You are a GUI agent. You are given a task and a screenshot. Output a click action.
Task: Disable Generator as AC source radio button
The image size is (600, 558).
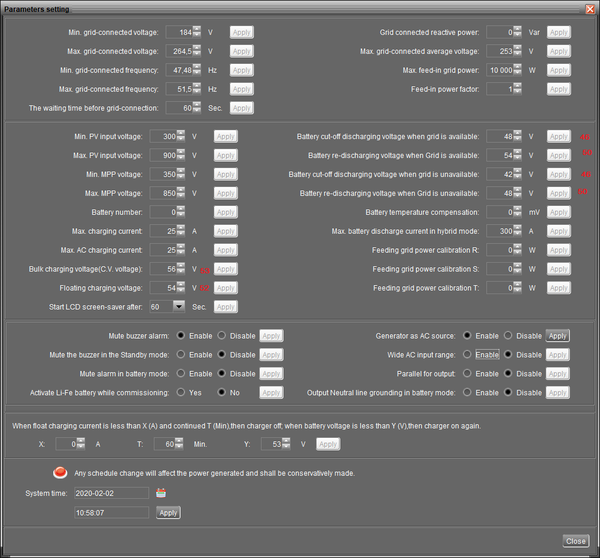coord(508,335)
